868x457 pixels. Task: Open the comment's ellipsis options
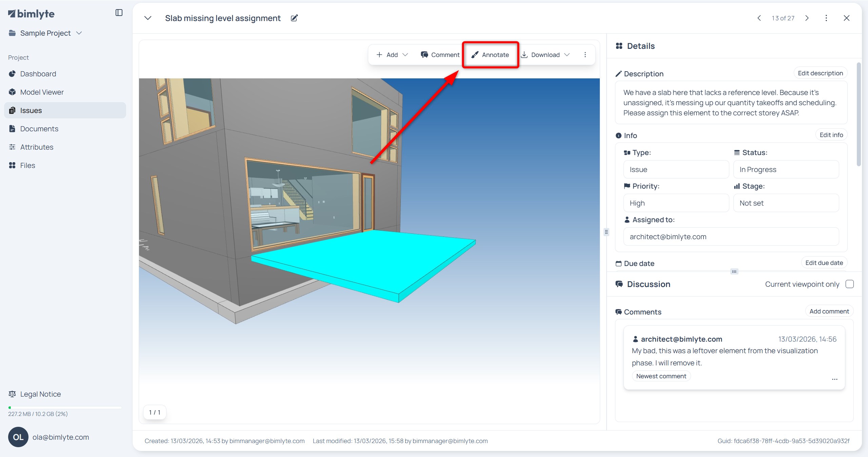coord(835,379)
